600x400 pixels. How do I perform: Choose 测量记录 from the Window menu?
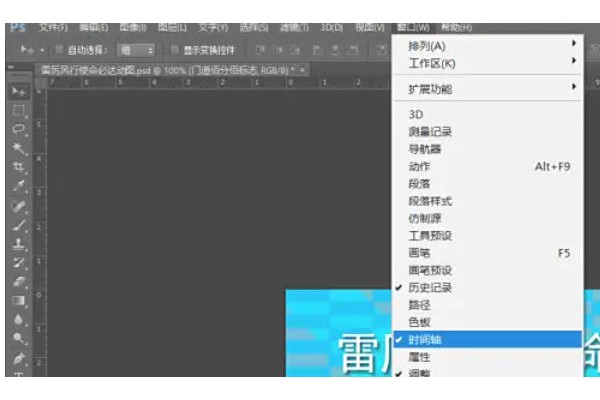(488, 132)
